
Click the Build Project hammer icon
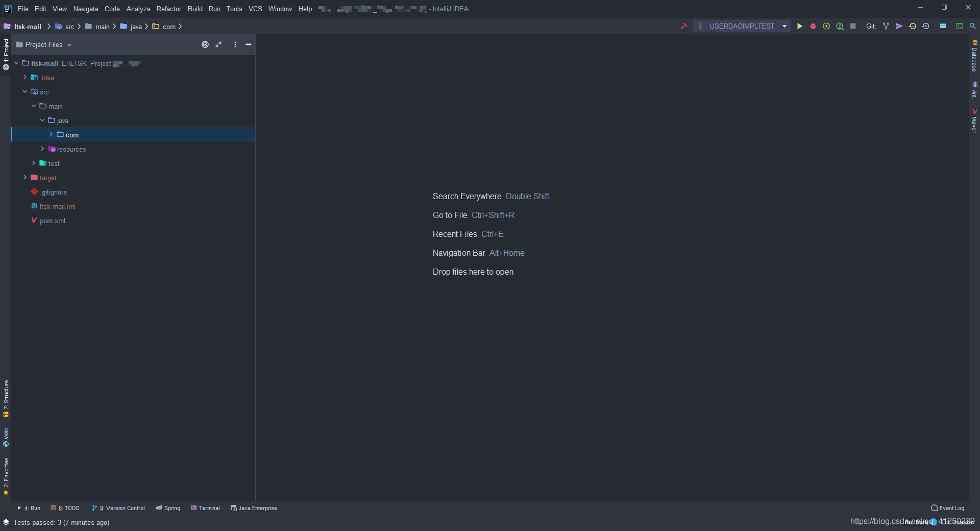(684, 26)
